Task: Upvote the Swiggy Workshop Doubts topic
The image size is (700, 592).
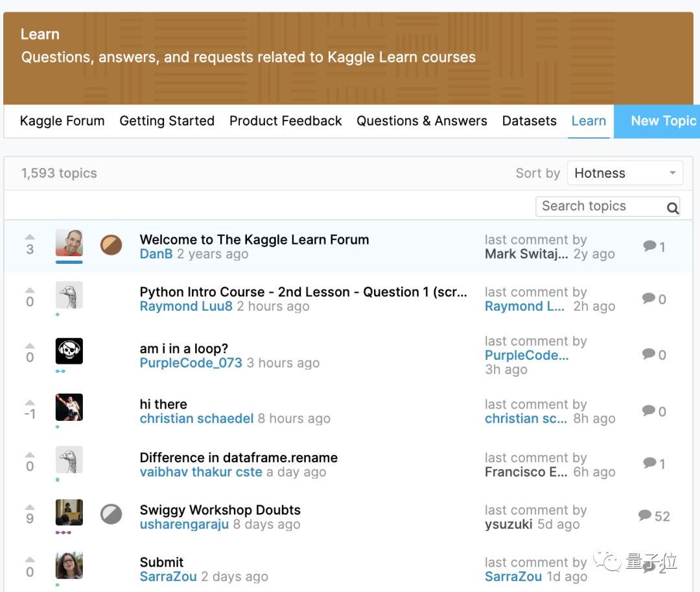Action: (x=29, y=507)
